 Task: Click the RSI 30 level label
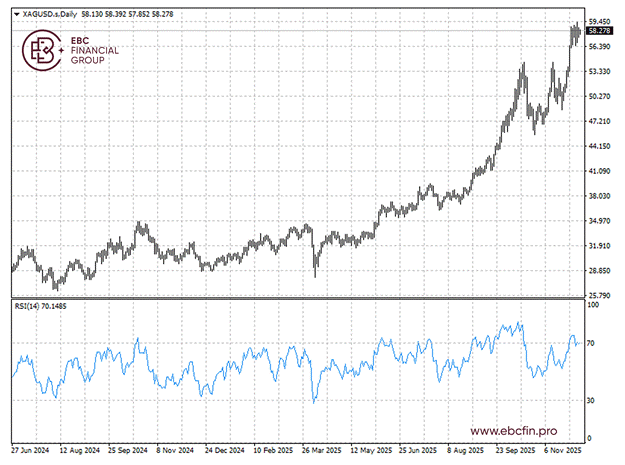tap(592, 400)
